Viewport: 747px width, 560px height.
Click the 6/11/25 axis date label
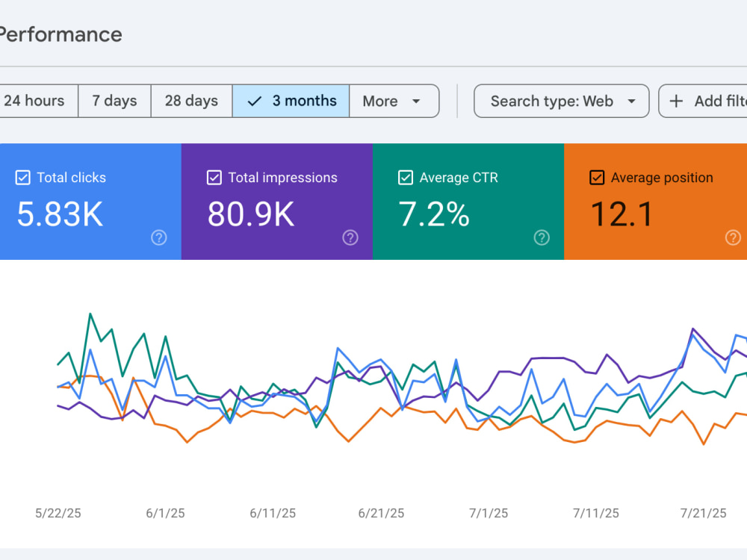[x=273, y=514]
